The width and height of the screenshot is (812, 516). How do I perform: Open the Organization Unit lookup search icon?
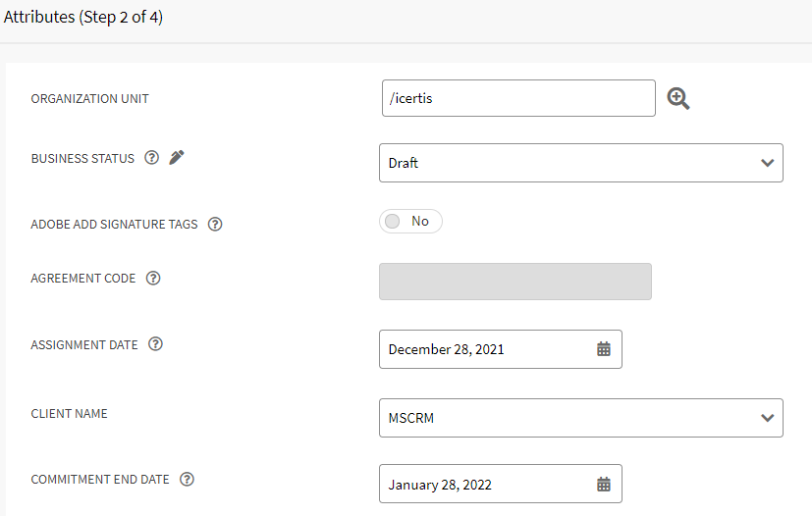(x=678, y=98)
